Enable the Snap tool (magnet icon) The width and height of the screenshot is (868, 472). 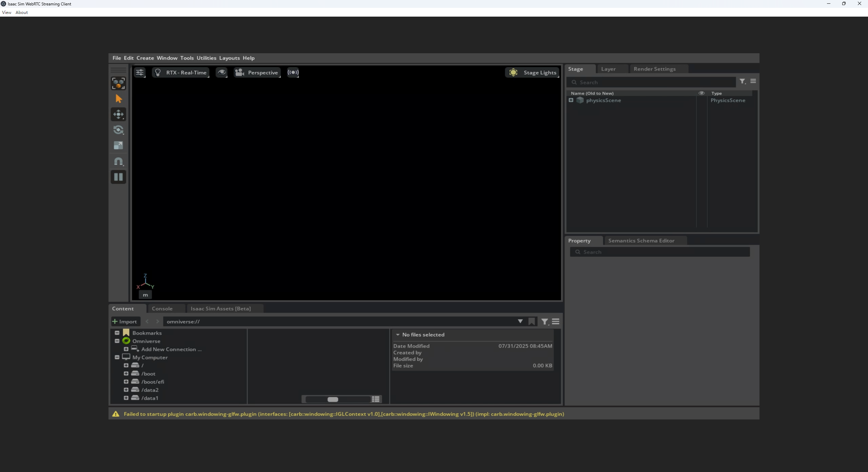click(118, 161)
